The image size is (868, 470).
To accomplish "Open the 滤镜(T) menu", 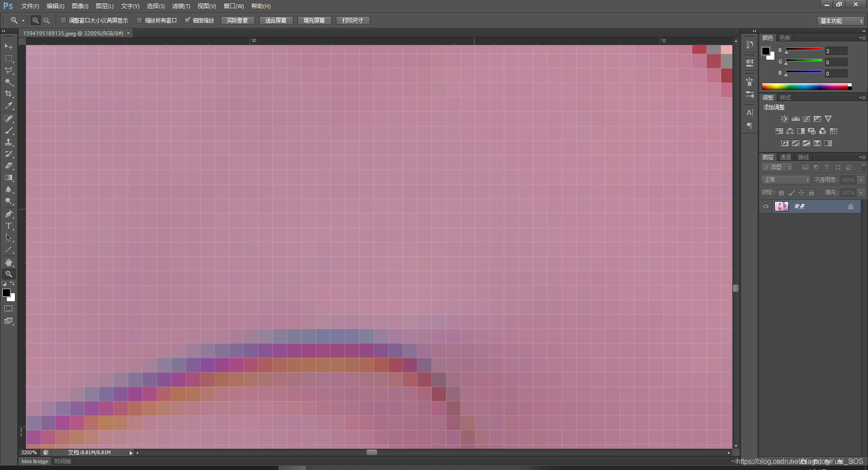I will click(181, 6).
